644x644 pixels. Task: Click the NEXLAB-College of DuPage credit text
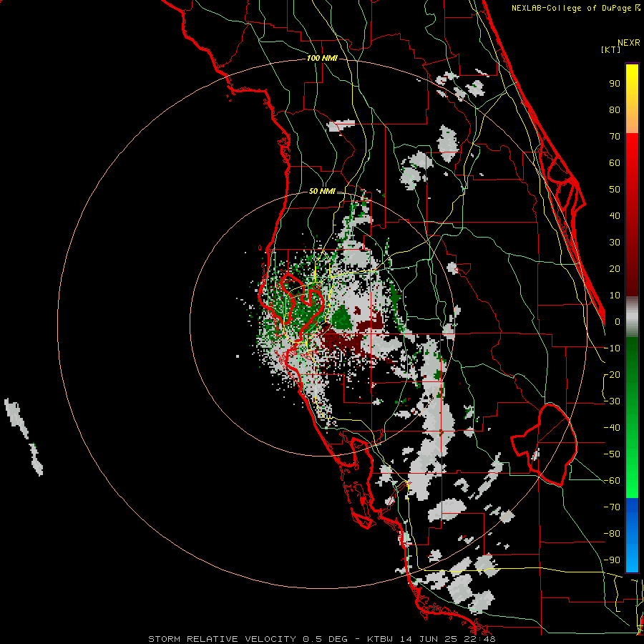coord(575,8)
